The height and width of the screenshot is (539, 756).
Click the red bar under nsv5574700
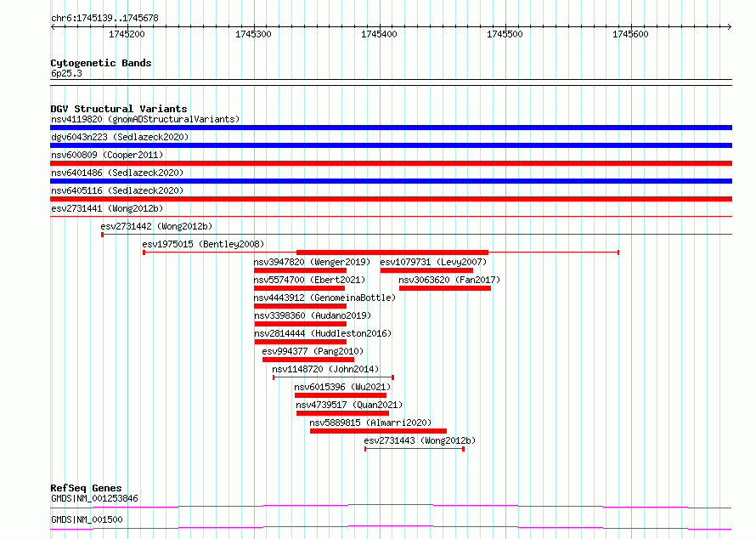[x=299, y=288]
